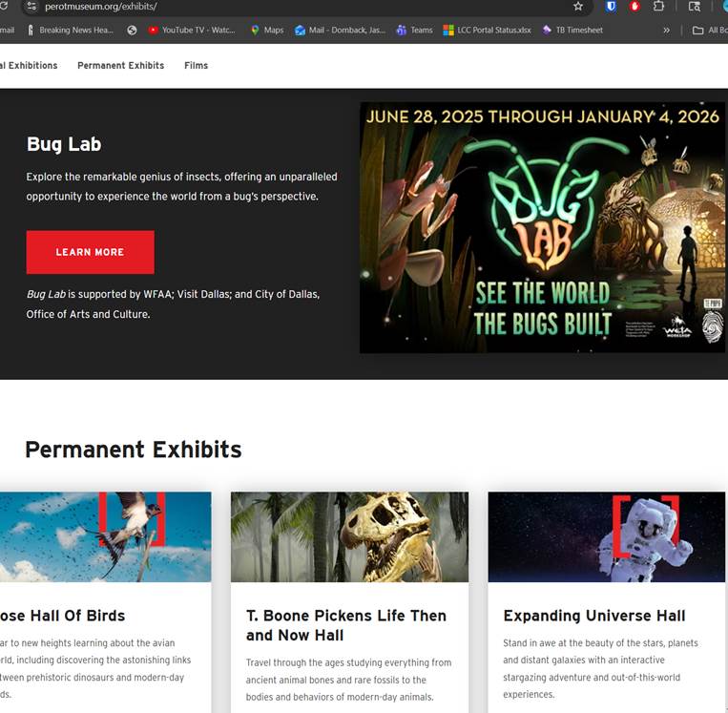The image size is (728, 713).
Task: Open the Extensions puzzle piece menu
Action: [x=660, y=7]
